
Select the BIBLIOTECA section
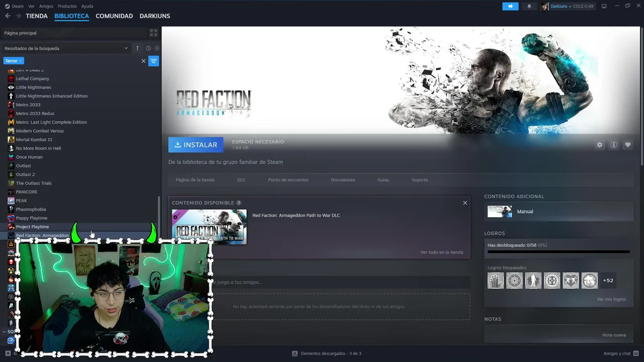(x=71, y=16)
